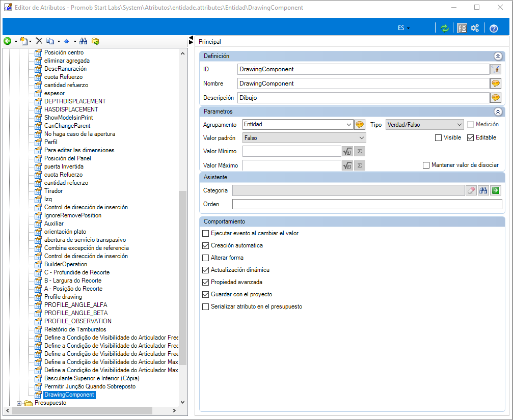Toggle the properties panel layout icon

coord(462,28)
